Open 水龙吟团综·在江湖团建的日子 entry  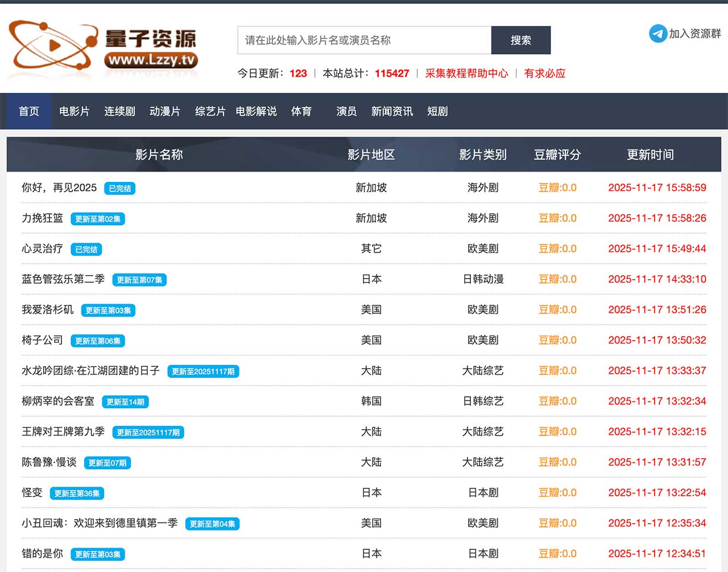tap(90, 371)
